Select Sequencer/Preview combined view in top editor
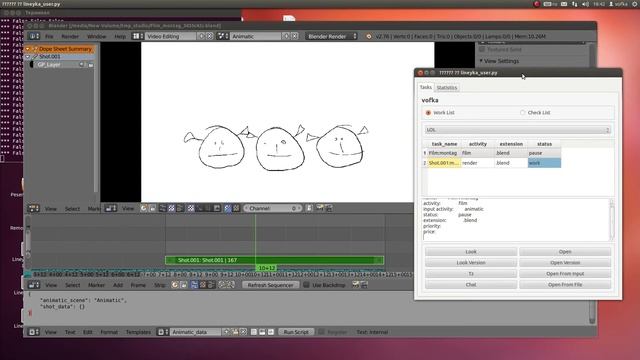Screen dimensions: 640x360 point(180,209)
